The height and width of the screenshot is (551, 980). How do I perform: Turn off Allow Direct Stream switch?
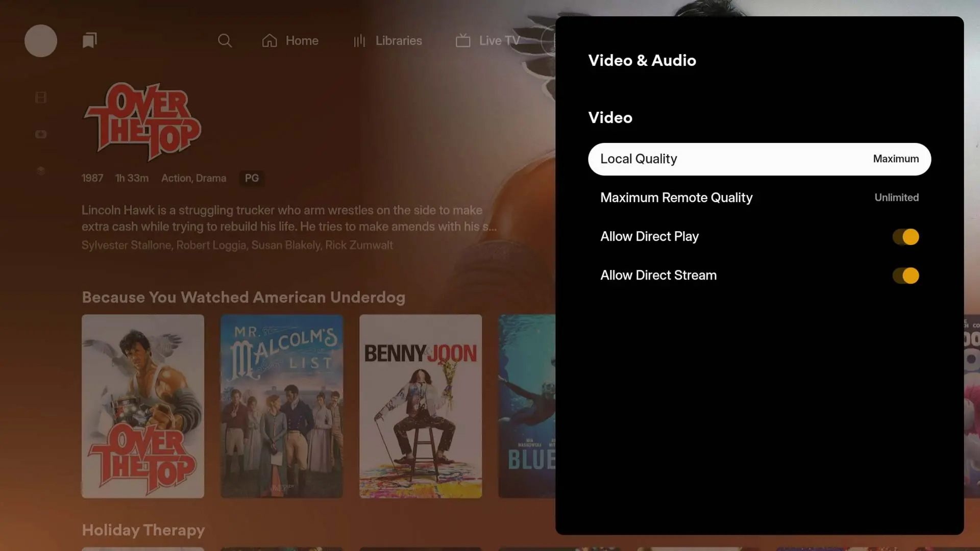905,275
